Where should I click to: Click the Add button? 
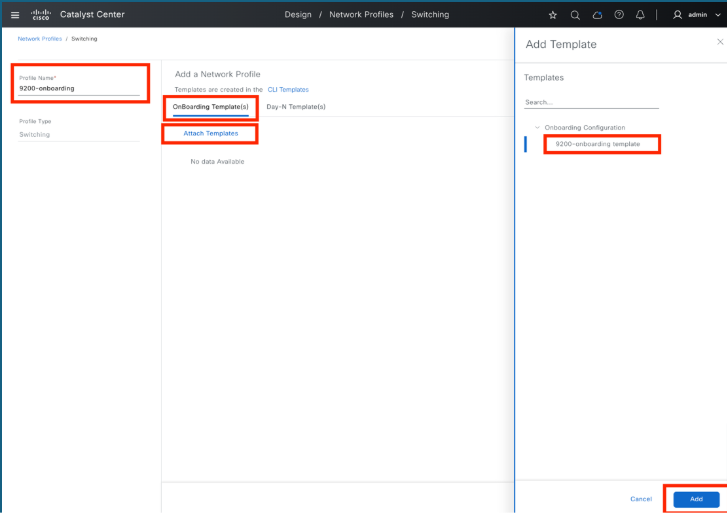(x=696, y=499)
